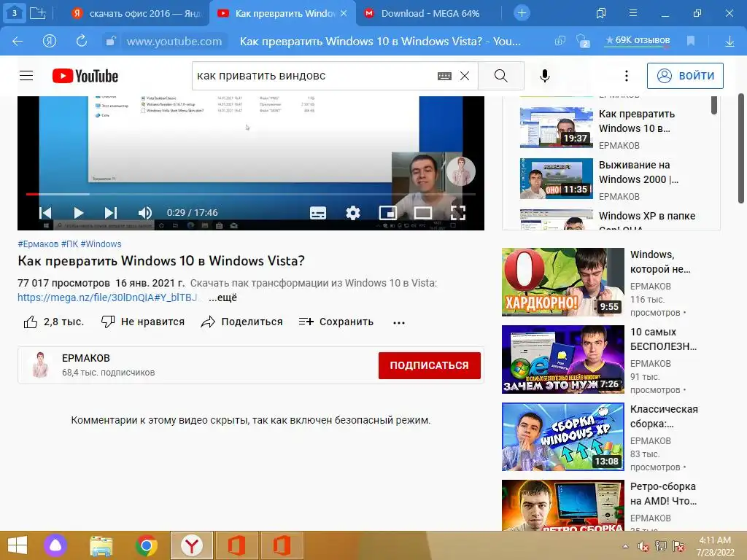Clear the search query with X
Viewport: 747px width, 560px height.
click(x=465, y=76)
